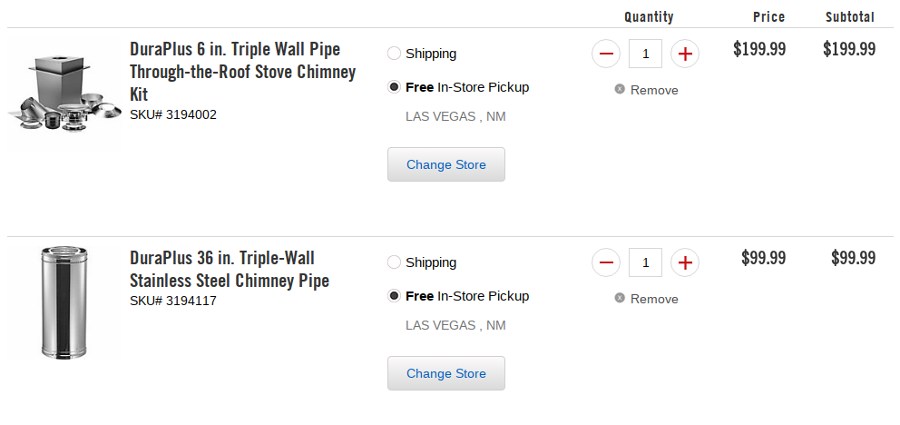Select Free In-Store Pickup for Chimney Kit

pos(394,87)
